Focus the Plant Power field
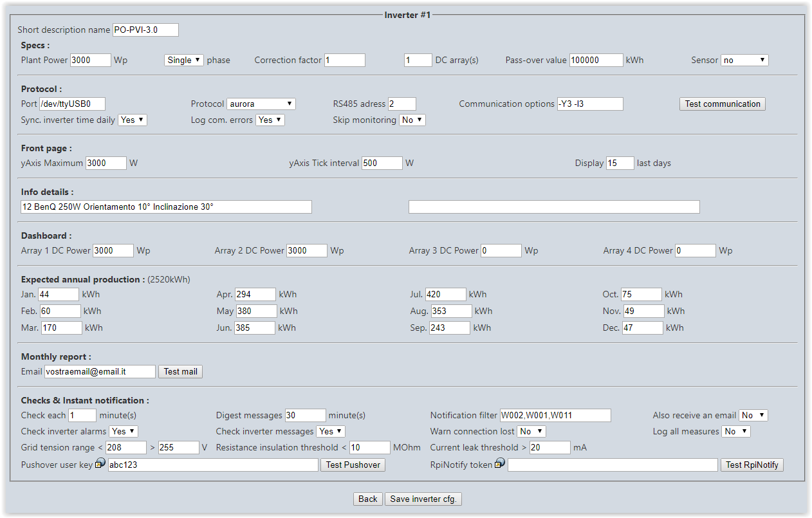Screen dimensions: 812x518 (x=91, y=60)
